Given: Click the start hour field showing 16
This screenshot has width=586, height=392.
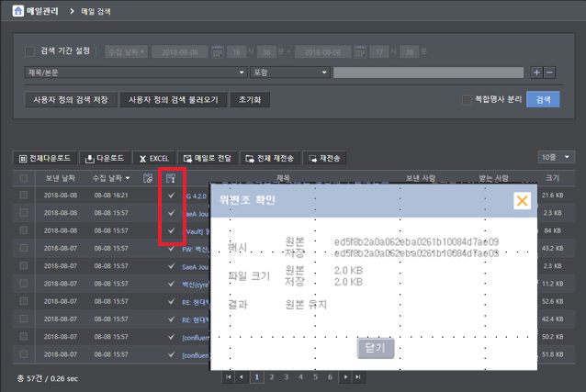Looking at the screenshot, I should coord(237,52).
